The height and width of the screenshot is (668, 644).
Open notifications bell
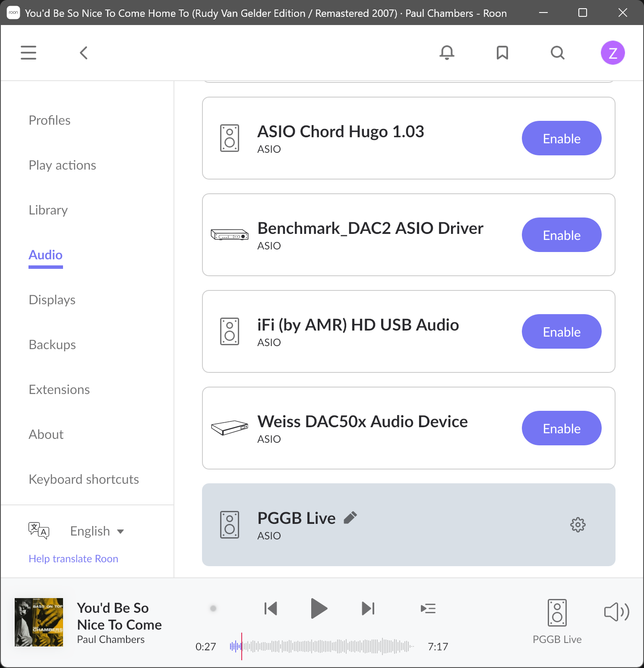pos(447,53)
